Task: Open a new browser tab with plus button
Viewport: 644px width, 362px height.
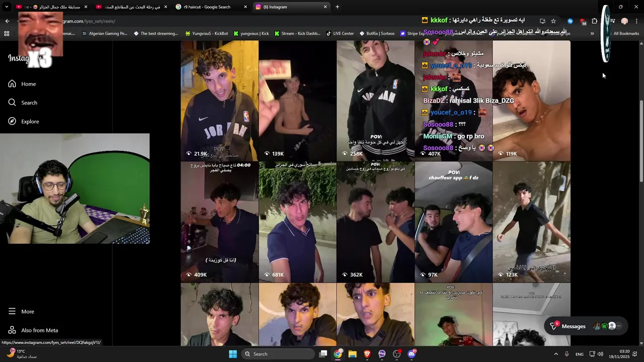Action: click(x=337, y=7)
